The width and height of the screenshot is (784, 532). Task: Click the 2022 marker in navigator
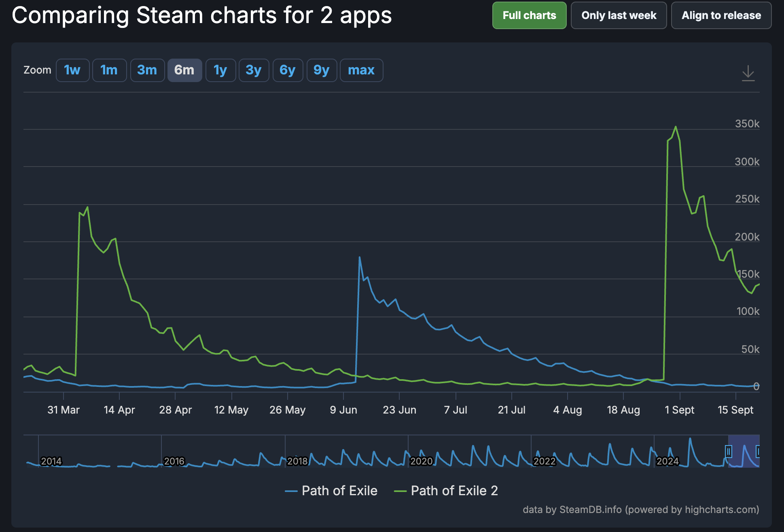pos(545,461)
